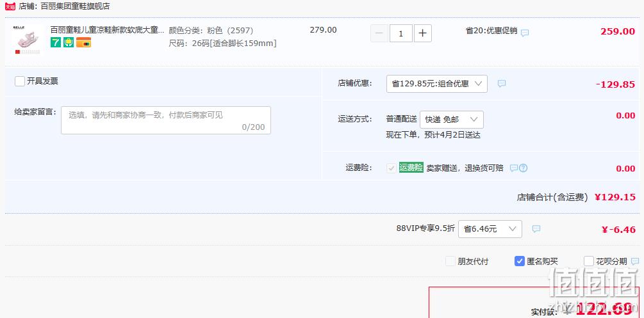The image size is (644, 318).
Task: Tick the 开具发票 invoice checkbox
Action: click(20, 81)
